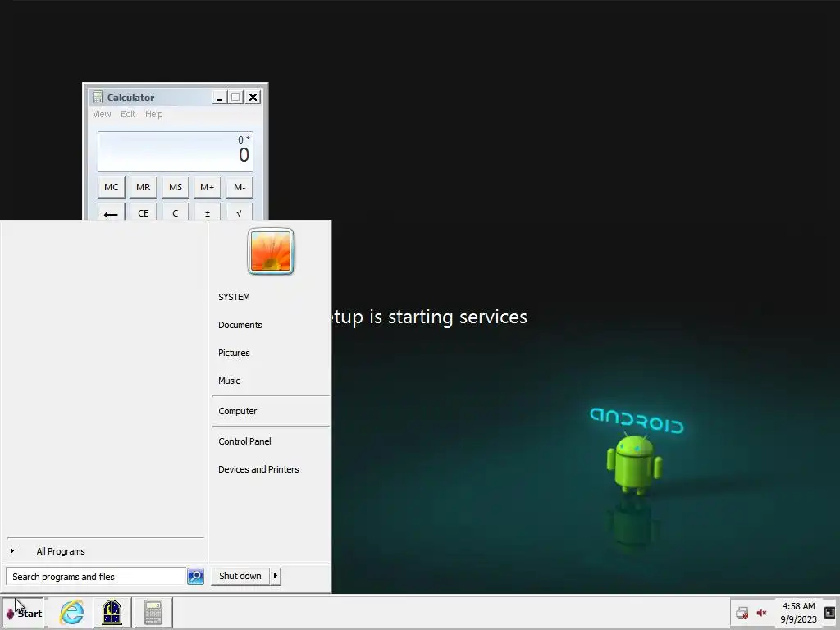Viewport: 840px width, 630px height.
Task: Open Calculator's Edit menu
Action: point(128,114)
